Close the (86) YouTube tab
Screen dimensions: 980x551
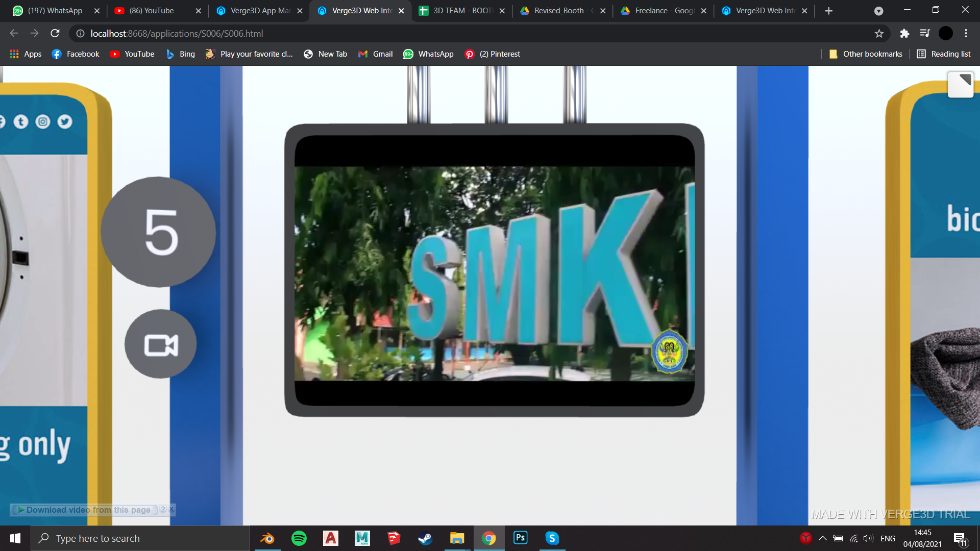[x=199, y=11]
